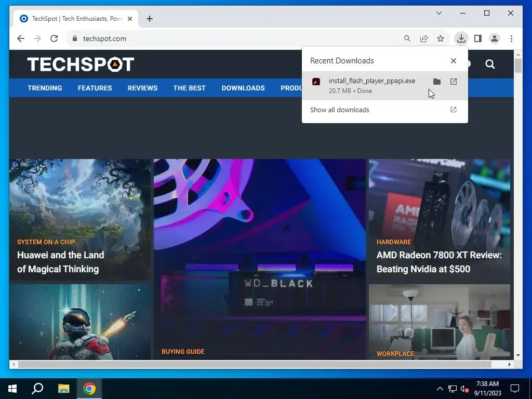Open the tab search dropdown chevron
The width and height of the screenshot is (532, 399).
[x=438, y=13]
